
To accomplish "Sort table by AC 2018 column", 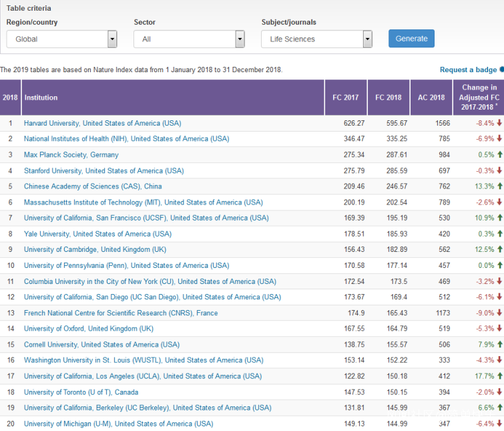I will pos(431,98).
